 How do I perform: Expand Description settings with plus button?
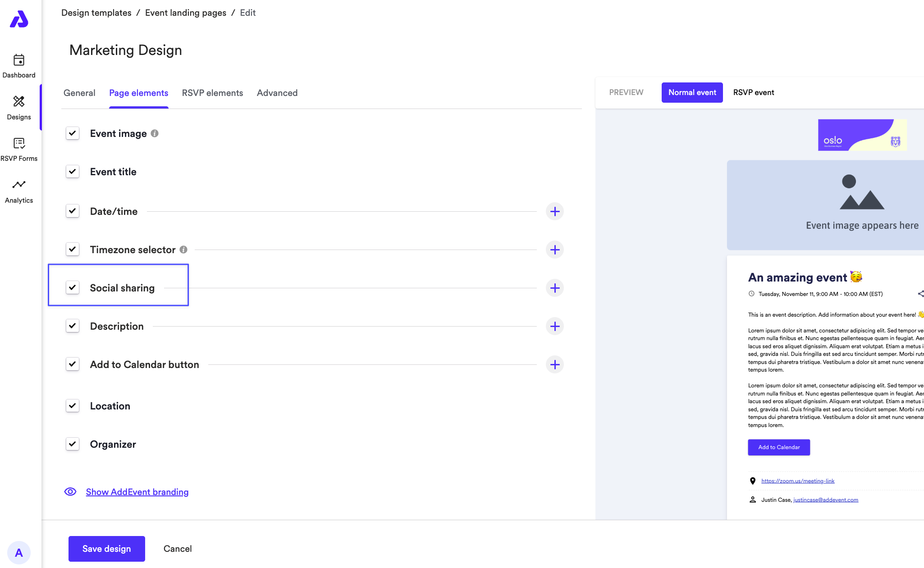pyautogui.click(x=555, y=326)
